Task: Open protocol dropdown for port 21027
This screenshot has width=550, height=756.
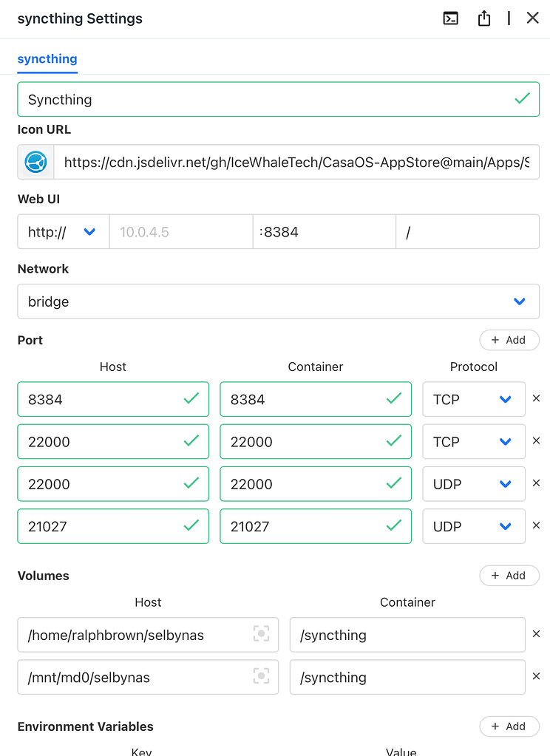Action: coord(473,526)
